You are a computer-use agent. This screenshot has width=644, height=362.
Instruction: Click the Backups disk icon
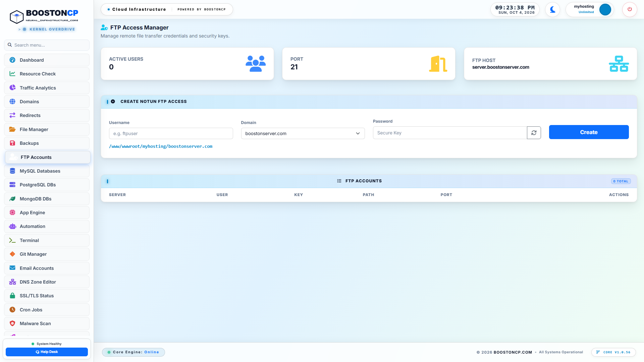point(12,143)
